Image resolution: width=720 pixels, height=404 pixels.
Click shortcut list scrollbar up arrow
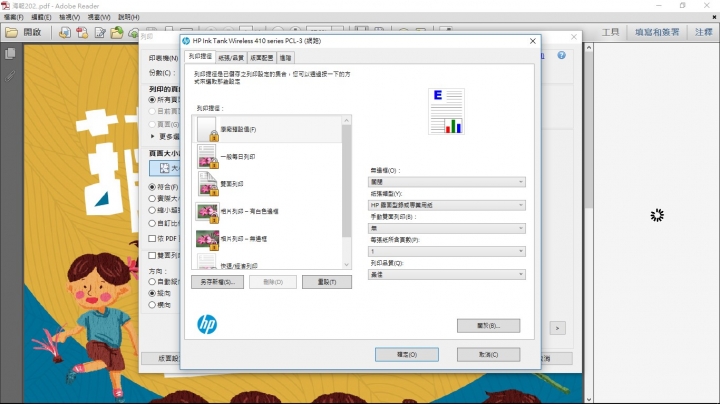347,120
